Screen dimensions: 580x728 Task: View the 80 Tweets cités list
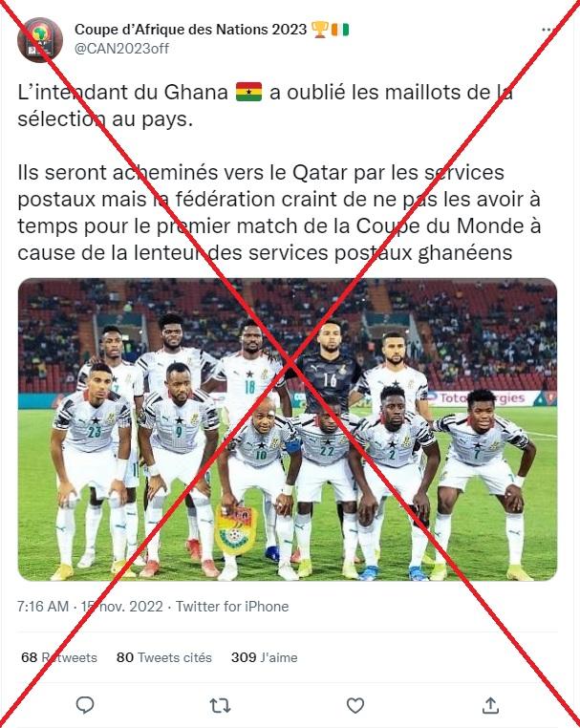coord(164,657)
